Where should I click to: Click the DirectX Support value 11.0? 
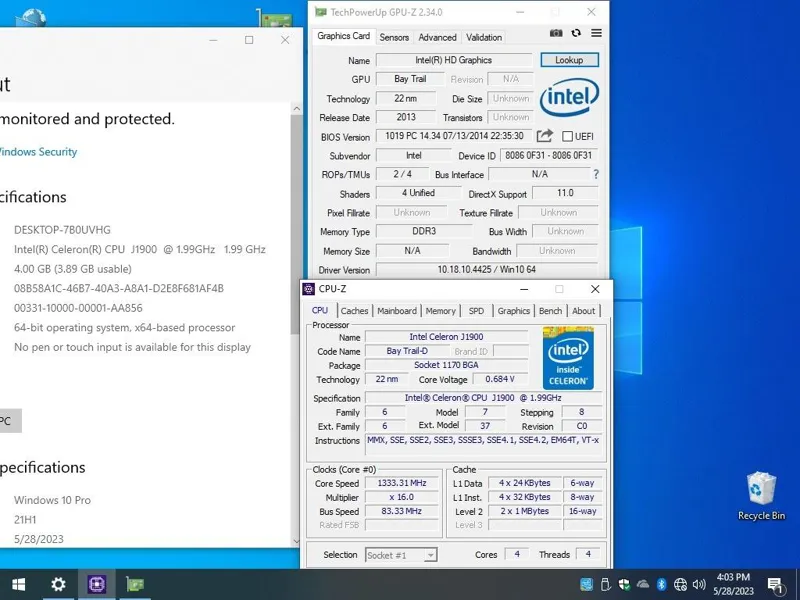click(x=565, y=193)
